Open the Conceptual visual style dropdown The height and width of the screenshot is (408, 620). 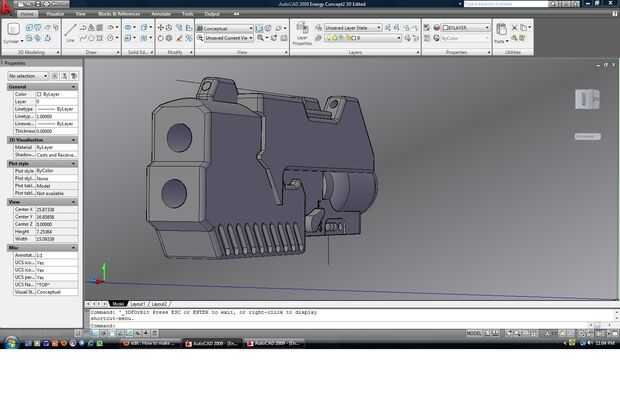(225, 28)
